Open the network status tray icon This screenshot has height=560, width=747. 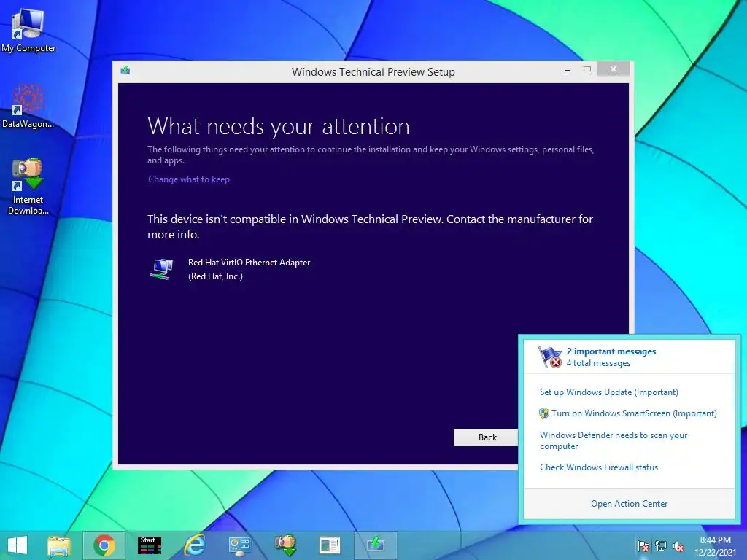(x=660, y=546)
